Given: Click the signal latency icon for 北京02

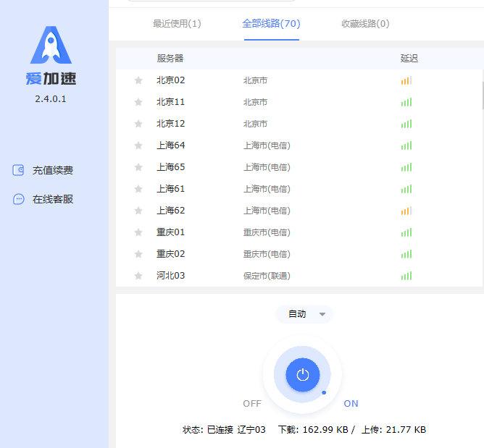Looking at the screenshot, I should 406,80.
